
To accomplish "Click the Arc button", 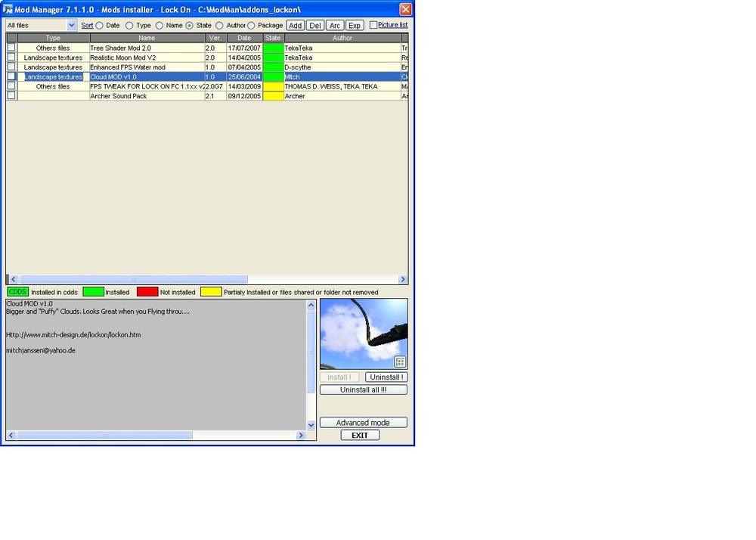I will coord(335,26).
